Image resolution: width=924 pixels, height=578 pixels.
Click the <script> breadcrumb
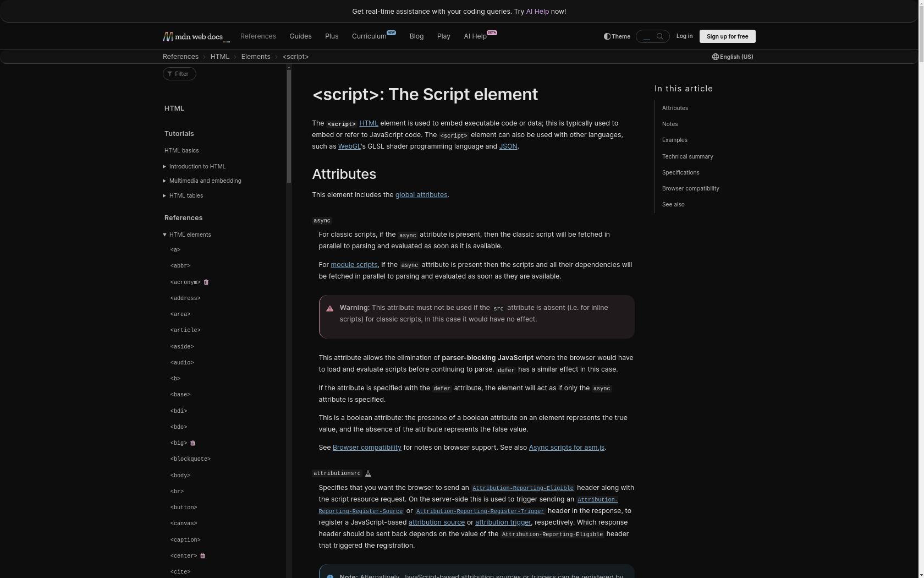295,57
